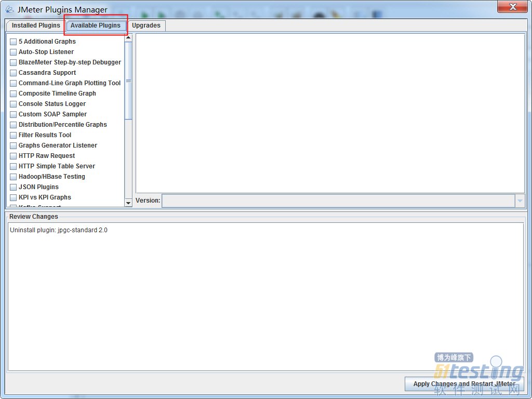Click the plugin list scroll up arrow
The height and width of the screenshot is (399, 532).
[128, 37]
